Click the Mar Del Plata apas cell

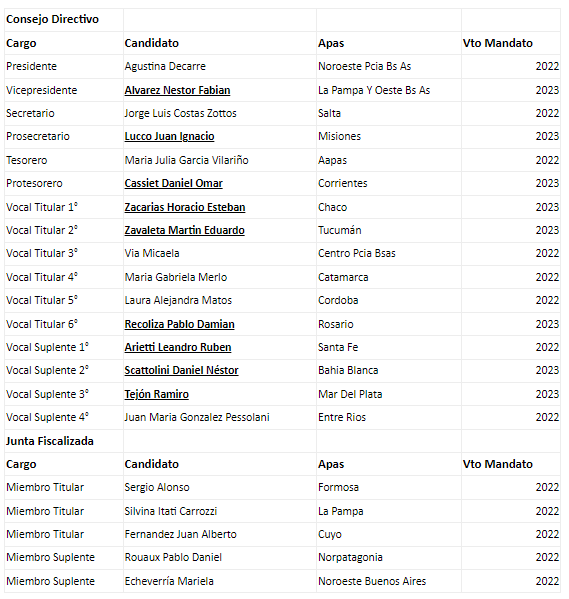tap(389, 394)
